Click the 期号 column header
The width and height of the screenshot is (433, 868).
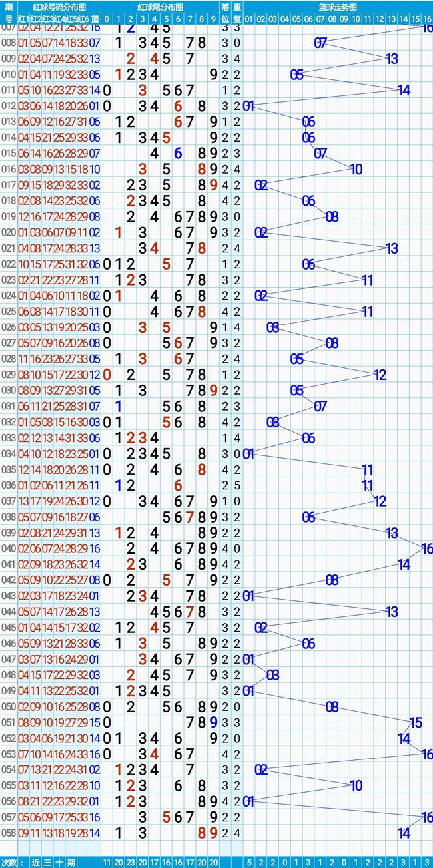point(8,12)
